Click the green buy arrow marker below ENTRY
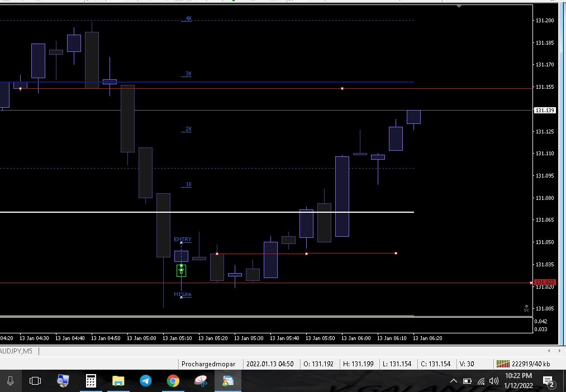This screenshot has width=566, height=392. (181, 270)
